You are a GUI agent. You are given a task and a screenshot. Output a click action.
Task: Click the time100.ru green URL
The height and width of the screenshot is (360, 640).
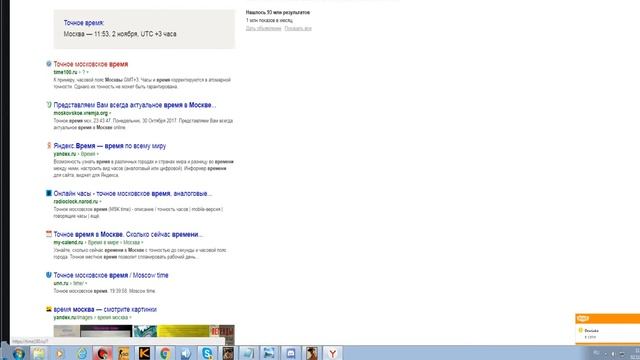click(x=65, y=72)
